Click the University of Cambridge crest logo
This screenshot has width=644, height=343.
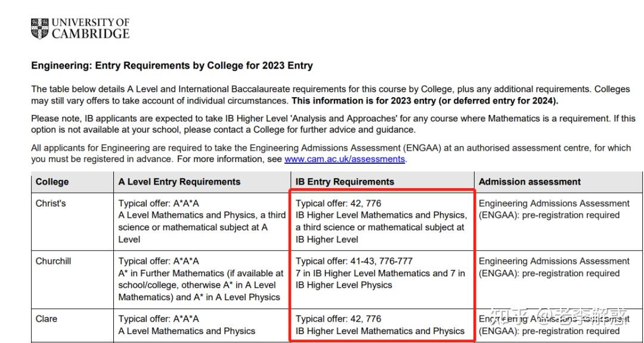40,29
